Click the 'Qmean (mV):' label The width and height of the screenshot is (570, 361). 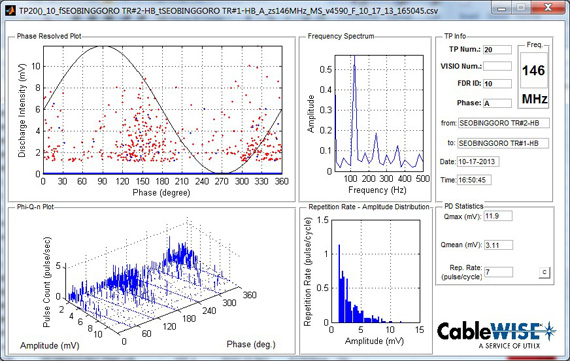point(461,245)
